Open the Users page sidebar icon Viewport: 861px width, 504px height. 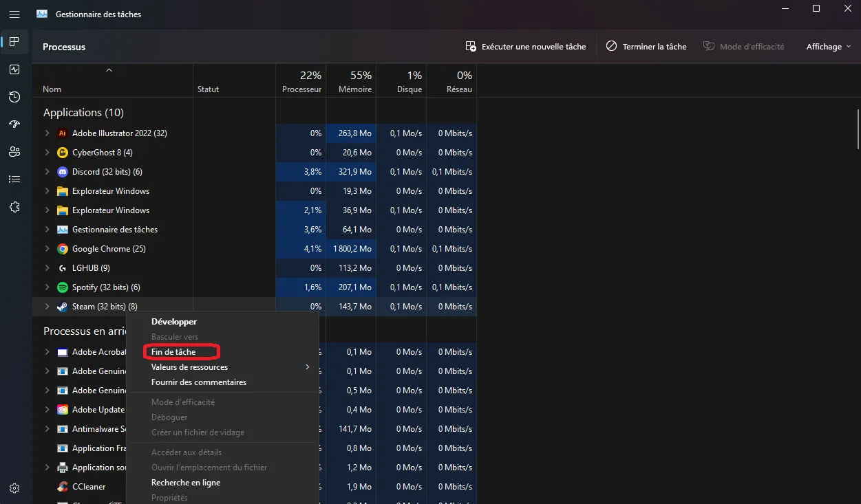14,152
